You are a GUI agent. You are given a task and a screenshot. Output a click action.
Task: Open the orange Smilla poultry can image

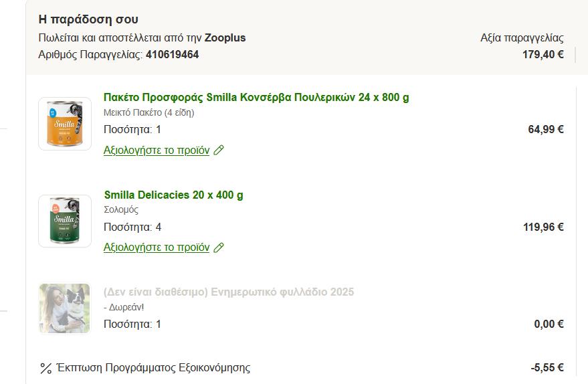[65, 124]
